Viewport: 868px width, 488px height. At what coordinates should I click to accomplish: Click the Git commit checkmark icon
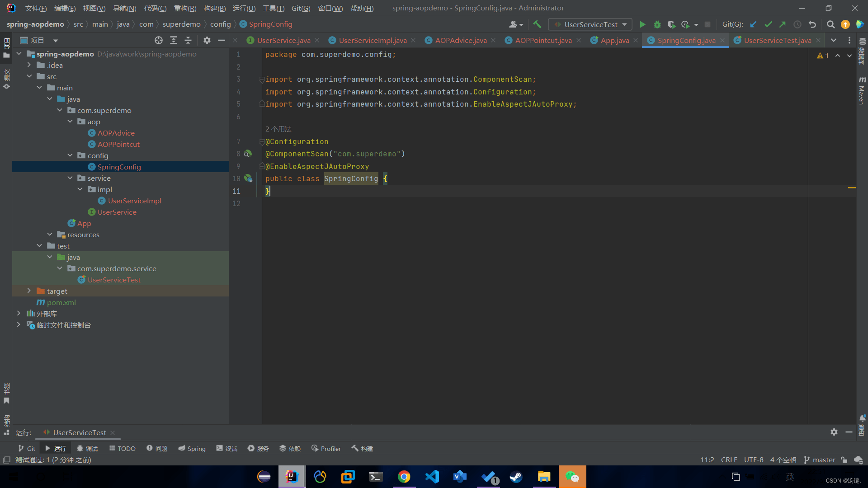tap(768, 24)
